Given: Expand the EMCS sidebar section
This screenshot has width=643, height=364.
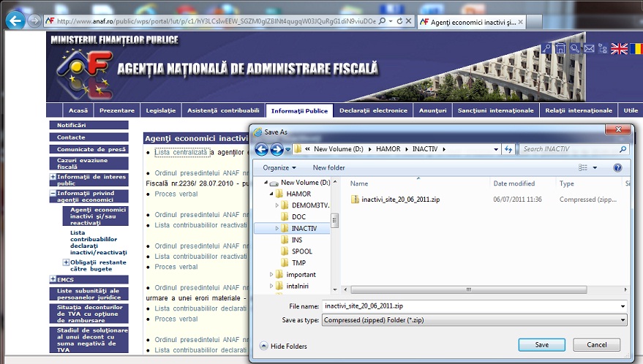Looking at the screenshot, I should tap(53, 279).
